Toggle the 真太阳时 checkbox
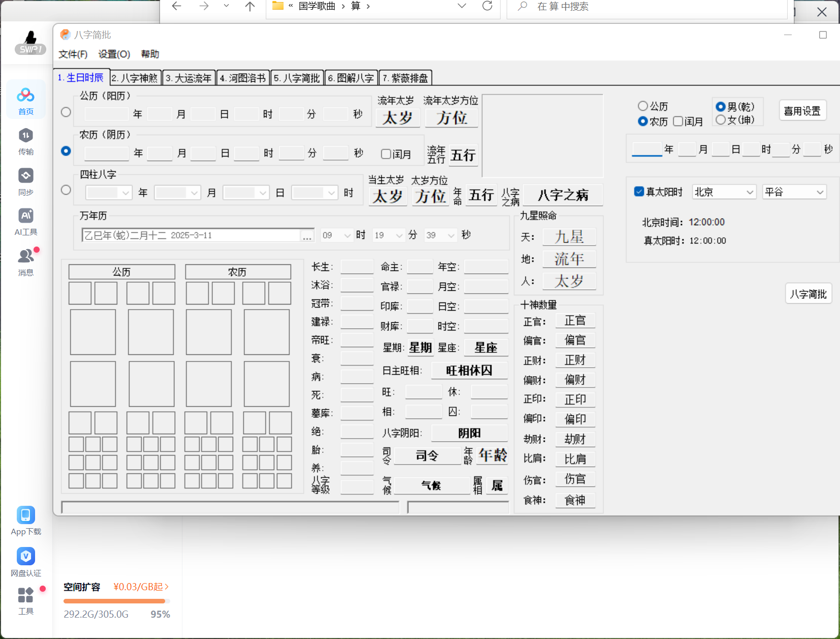The height and width of the screenshot is (639, 840). click(639, 192)
